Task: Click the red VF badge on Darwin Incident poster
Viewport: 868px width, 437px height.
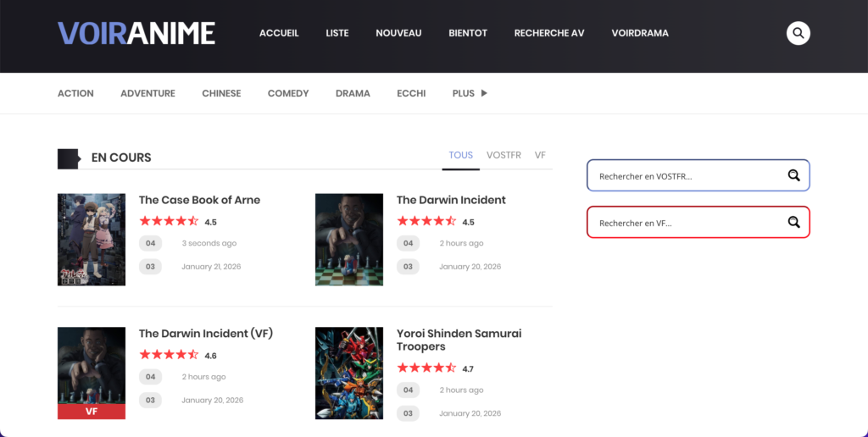Action: tap(92, 412)
